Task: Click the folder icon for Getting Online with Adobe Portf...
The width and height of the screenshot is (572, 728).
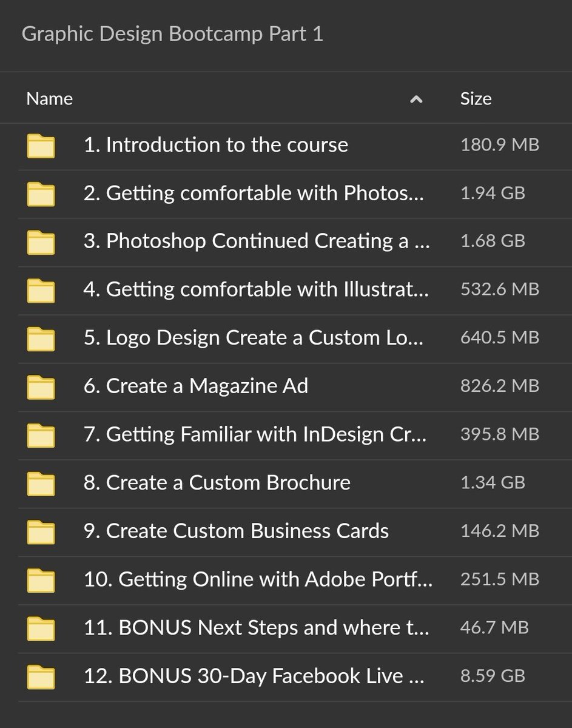Action: tap(41, 581)
